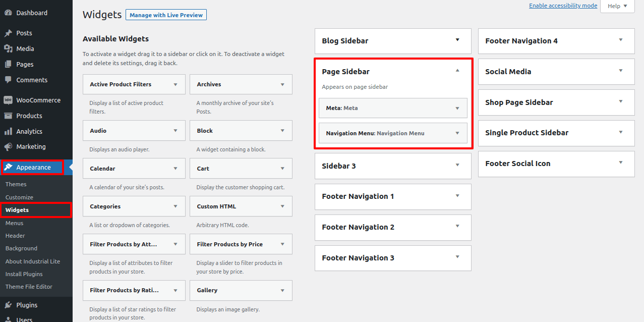Image resolution: width=644 pixels, height=322 pixels.
Task: Open the Menus submenu item
Action: [15, 223]
